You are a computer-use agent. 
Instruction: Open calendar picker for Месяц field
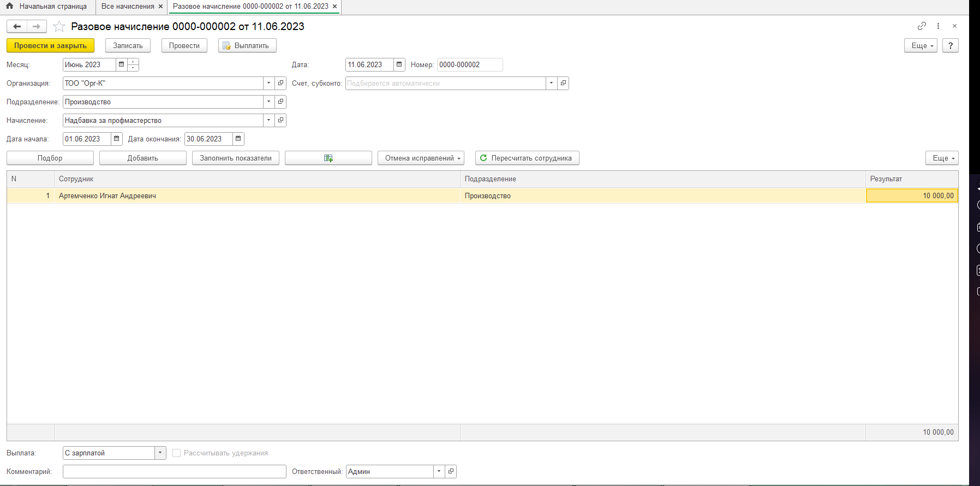pyautogui.click(x=121, y=65)
